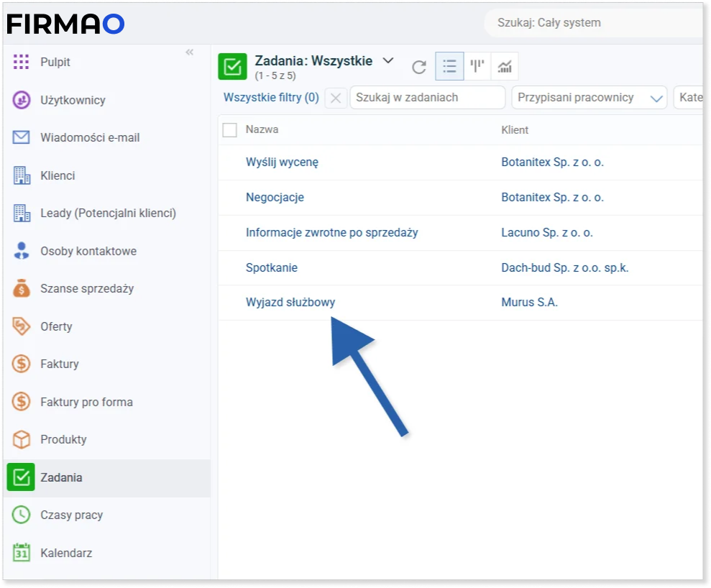Viewport: 711px width, 588px height.
Task: Open the Przypisani pracownicy dropdown
Action: point(589,98)
